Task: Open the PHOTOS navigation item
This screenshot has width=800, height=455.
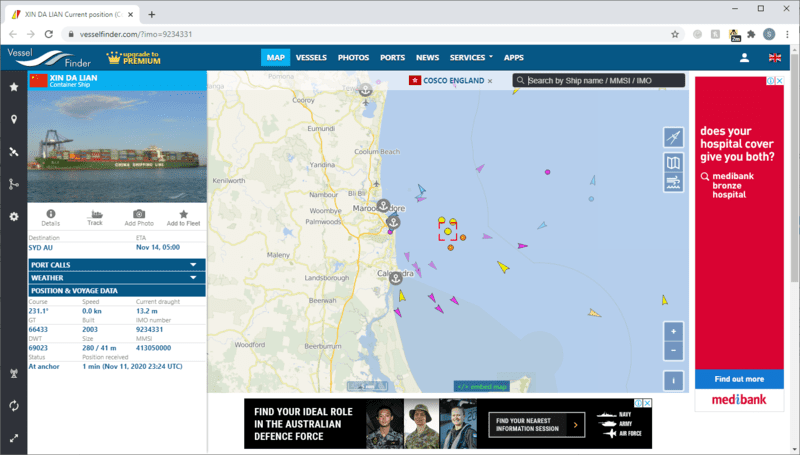Action: coord(353,58)
